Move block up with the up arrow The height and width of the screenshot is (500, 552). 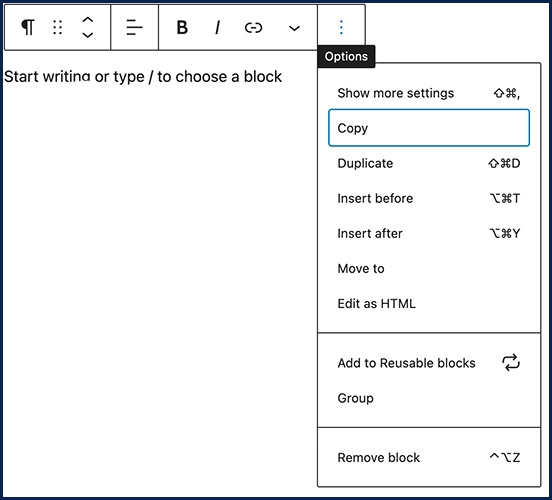[87, 20]
